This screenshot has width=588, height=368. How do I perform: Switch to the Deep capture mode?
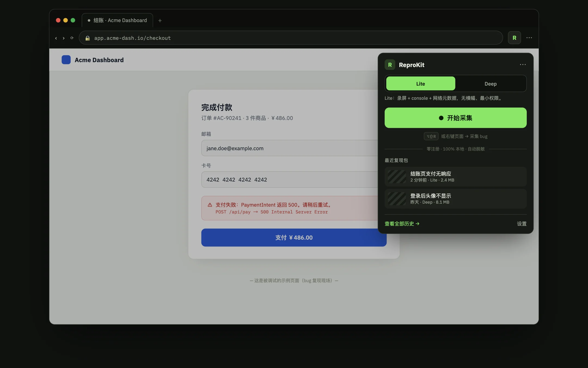(491, 84)
